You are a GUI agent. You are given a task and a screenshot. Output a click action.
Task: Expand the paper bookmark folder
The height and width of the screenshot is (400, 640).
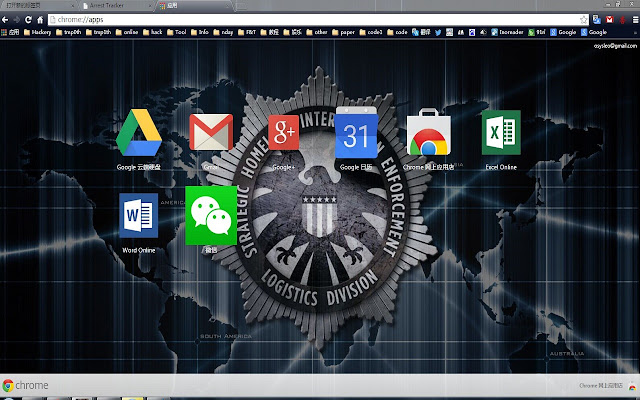(344, 32)
